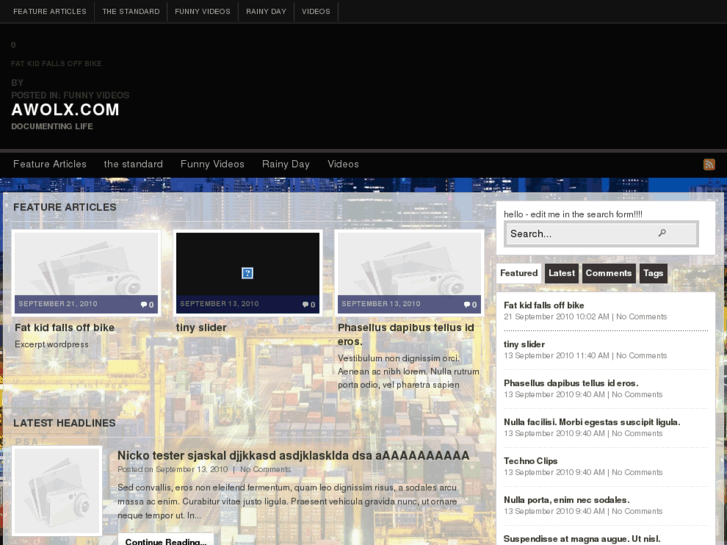Open Funny Videos in main navigation
727x545 pixels.
tap(212, 164)
